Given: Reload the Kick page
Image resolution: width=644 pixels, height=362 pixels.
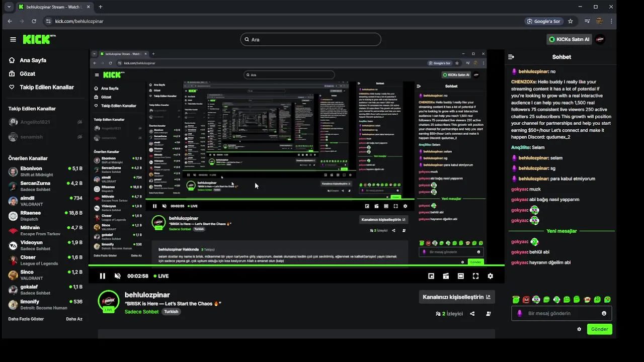Looking at the screenshot, I should click(34, 21).
